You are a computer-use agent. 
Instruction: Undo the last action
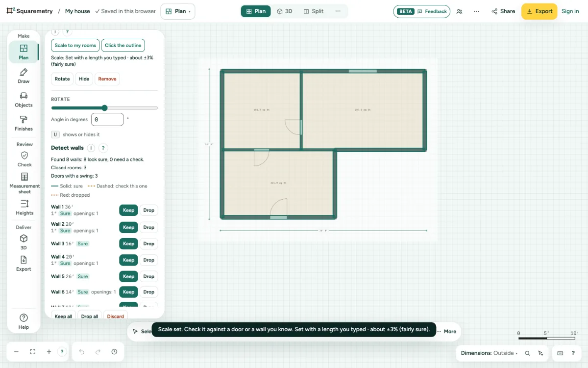tap(82, 352)
